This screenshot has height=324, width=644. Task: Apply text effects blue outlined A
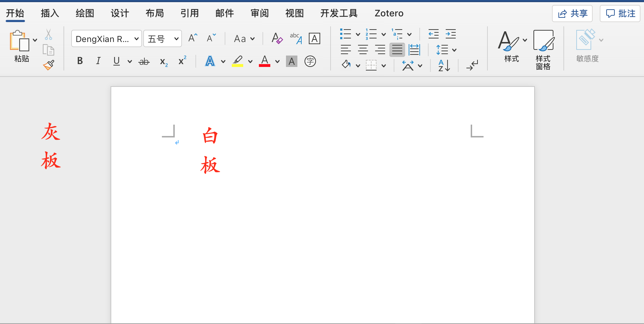[210, 61]
